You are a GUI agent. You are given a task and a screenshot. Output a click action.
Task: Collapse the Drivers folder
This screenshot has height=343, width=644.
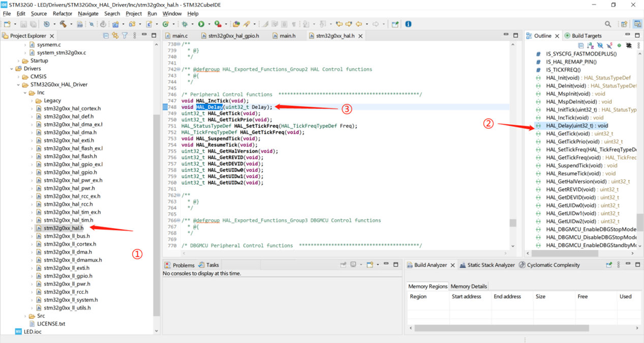[x=12, y=69]
